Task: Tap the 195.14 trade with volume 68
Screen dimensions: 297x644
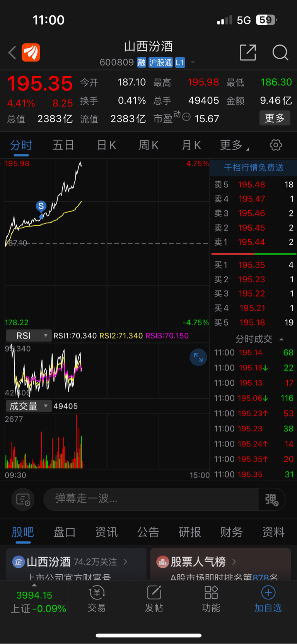Action: (254, 352)
